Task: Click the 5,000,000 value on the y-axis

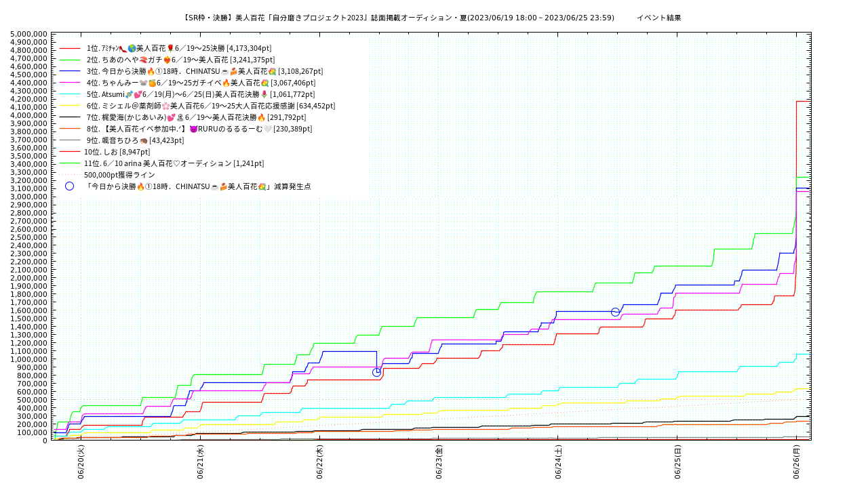Action: pos(29,34)
